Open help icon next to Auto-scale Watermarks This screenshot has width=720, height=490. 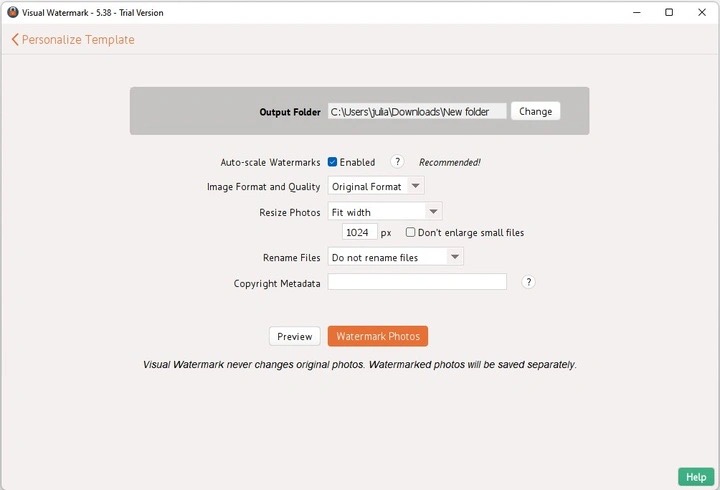(x=397, y=162)
